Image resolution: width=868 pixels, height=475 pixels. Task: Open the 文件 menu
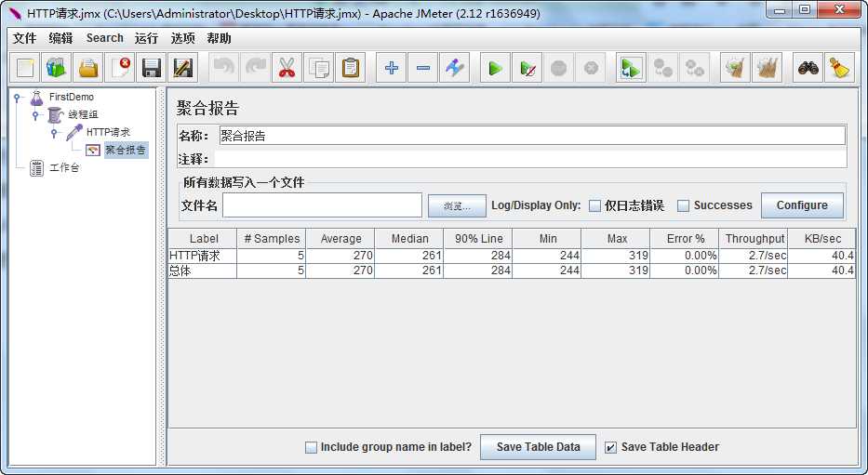(24, 38)
